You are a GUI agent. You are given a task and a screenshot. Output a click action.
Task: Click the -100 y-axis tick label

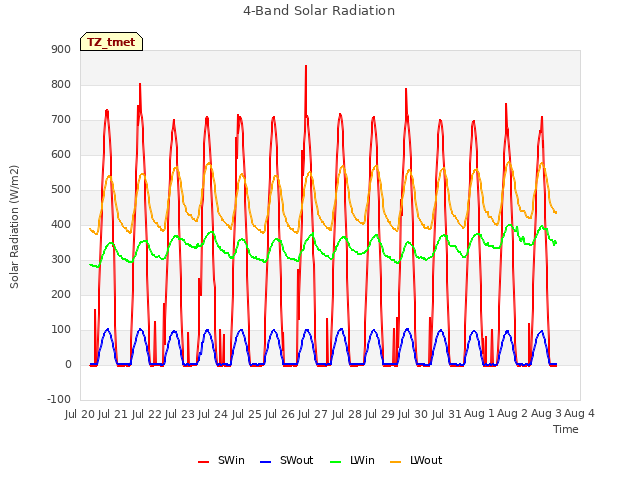tap(59, 400)
